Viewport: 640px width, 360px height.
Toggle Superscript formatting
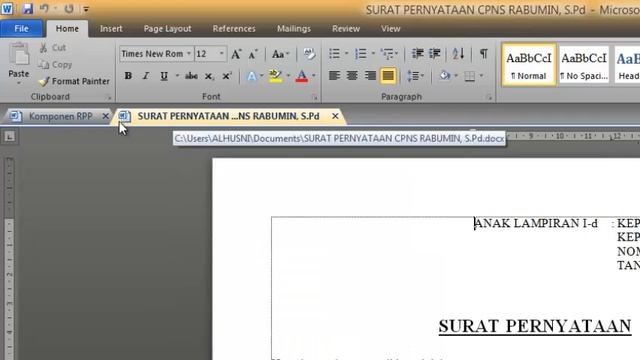pyautogui.click(x=227, y=76)
